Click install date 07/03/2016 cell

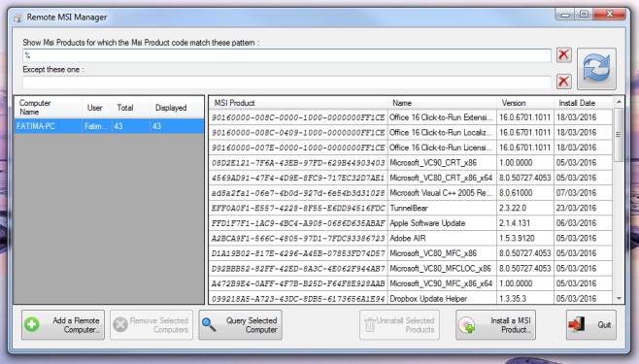pos(583,192)
